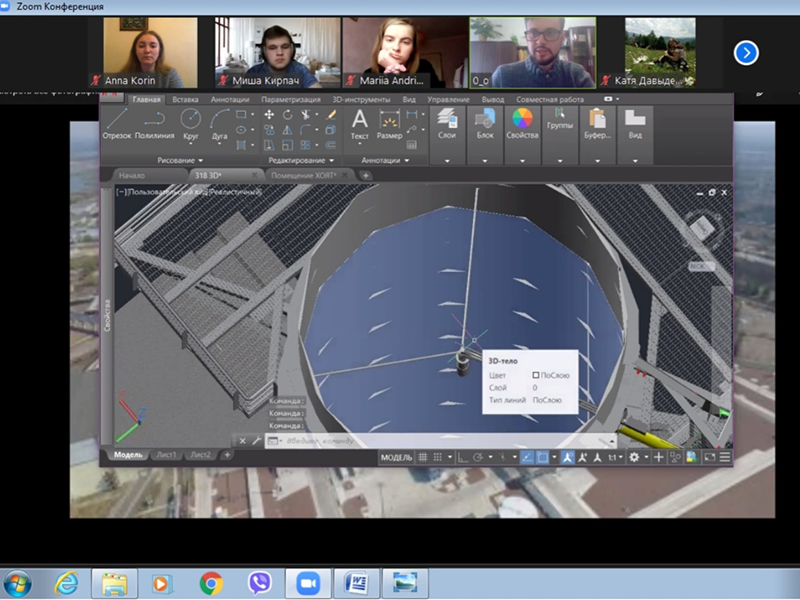The image size is (800, 600).
Task: Select the Размер dimension tool
Action: (x=389, y=124)
